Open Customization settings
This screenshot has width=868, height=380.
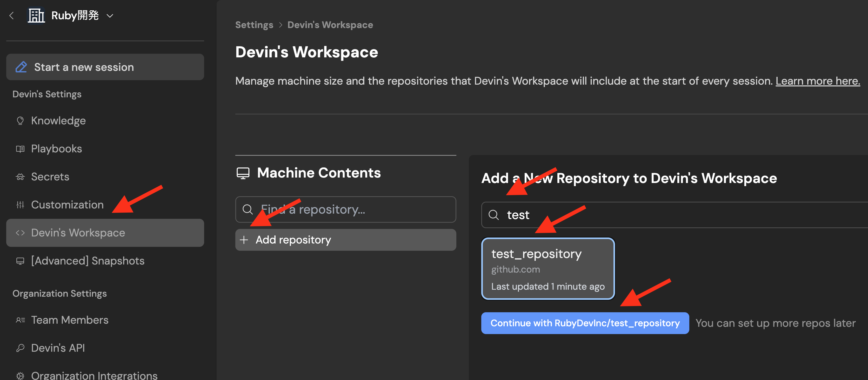[67, 205]
